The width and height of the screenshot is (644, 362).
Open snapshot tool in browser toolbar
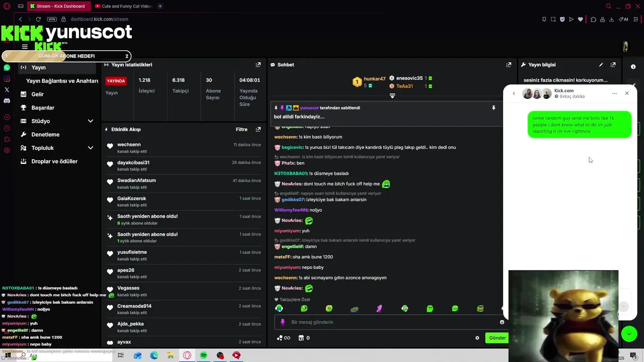(x=553, y=20)
